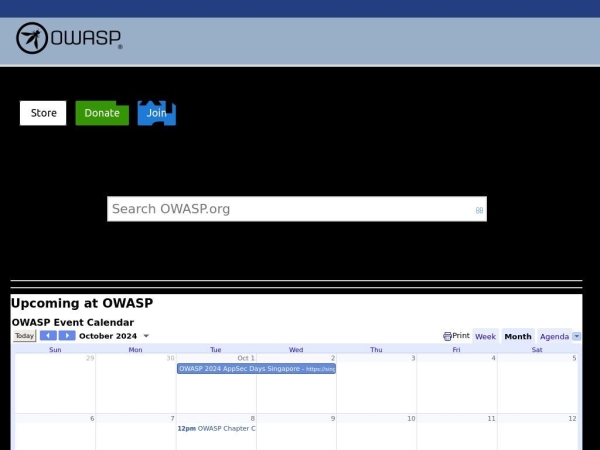Image resolution: width=600 pixels, height=450 pixels.
Task: Click the blue Join button
Action: pos(157,113)
